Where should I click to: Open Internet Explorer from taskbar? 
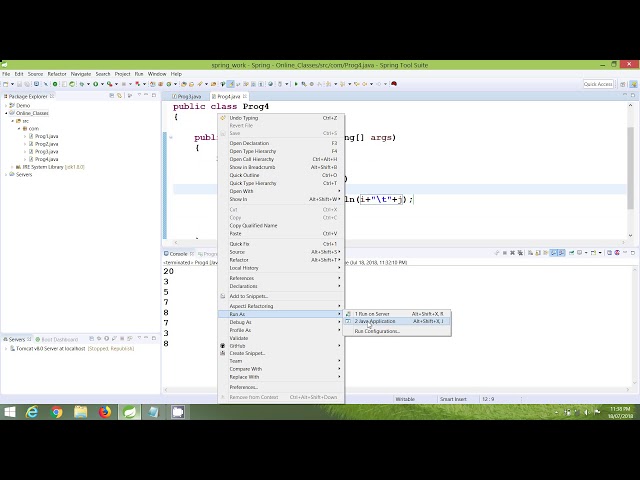pos(32,412)
